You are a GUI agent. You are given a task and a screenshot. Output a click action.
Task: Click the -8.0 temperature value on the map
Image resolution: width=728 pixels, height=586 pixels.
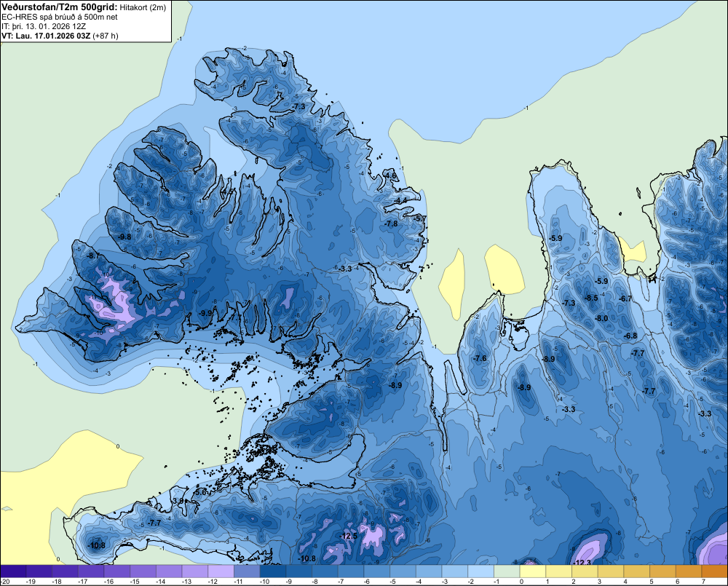pos(601,319)
